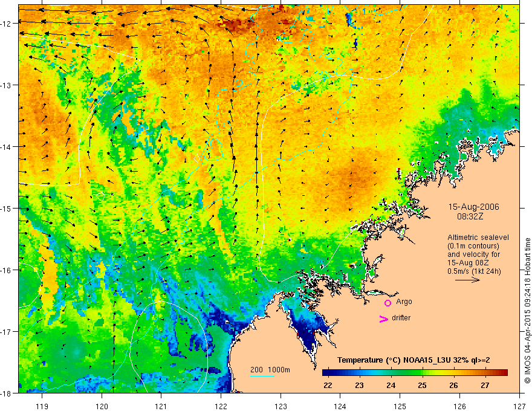Click the longitude axis label '126'
Image resolution: width=532 pixels, height=411 pixels.
(x=459, y=406)
